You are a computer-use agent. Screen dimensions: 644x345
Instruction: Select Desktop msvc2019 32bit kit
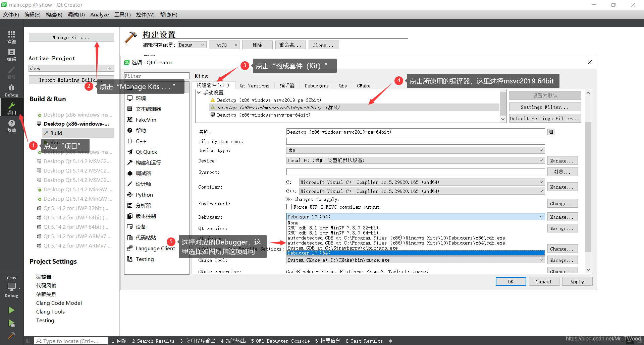269,100
